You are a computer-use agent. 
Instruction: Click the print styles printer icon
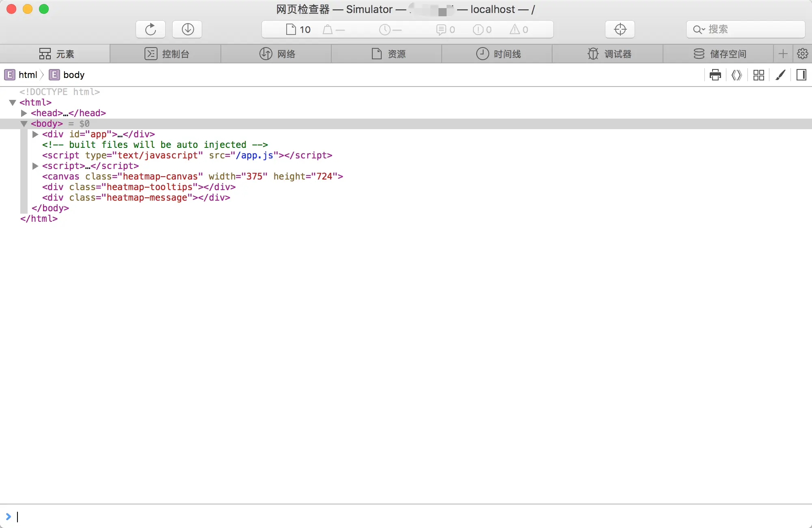pos(715,75)
